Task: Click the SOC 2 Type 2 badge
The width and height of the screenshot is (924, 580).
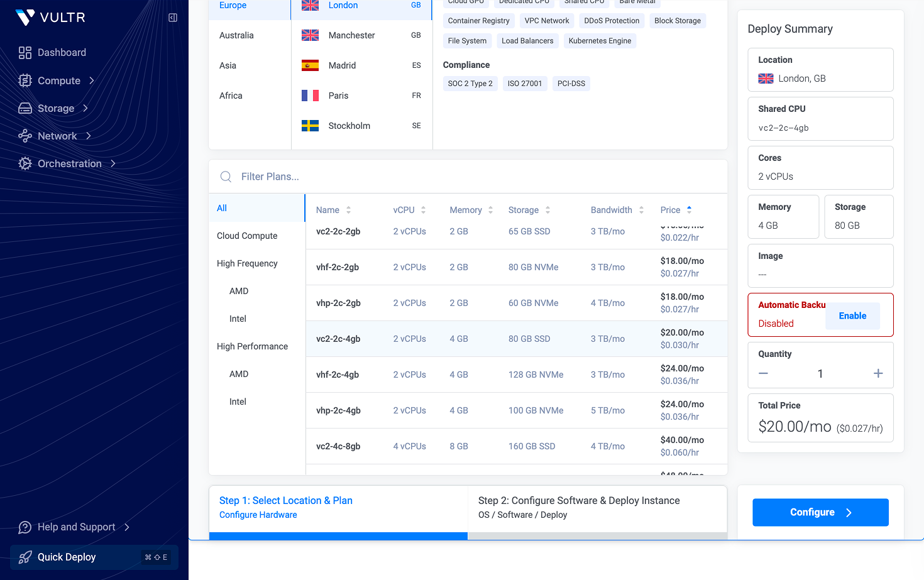Action: 470,84
